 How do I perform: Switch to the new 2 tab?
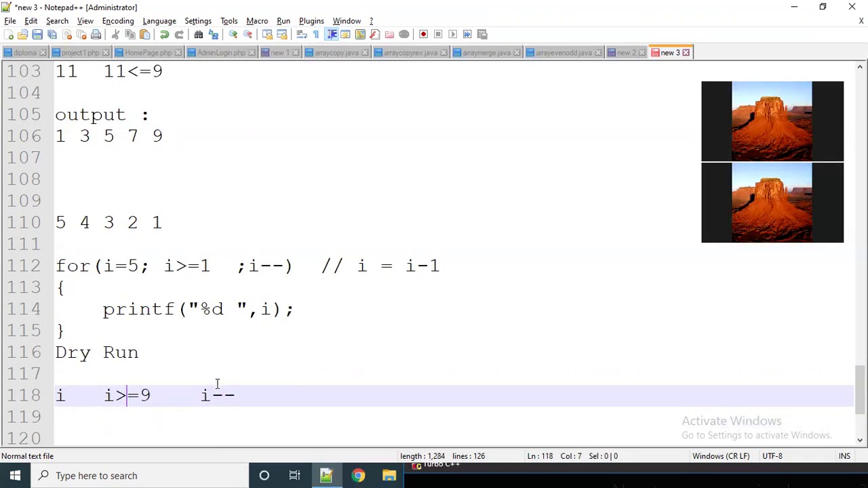click(x=626, y=52)
